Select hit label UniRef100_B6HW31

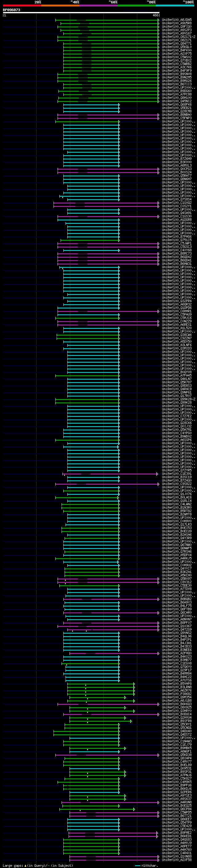[177, 264]
